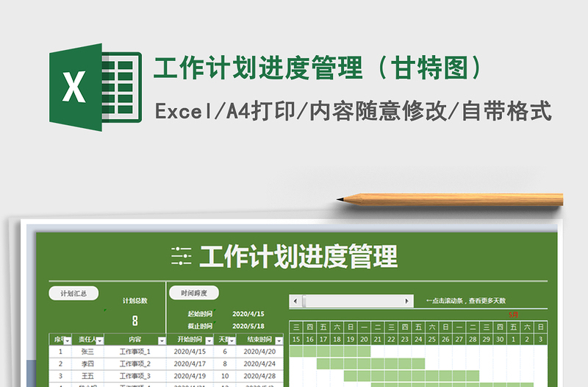
Task: Click the 计划总数 label
Action: pyautogui.click(x=135, y=301)
